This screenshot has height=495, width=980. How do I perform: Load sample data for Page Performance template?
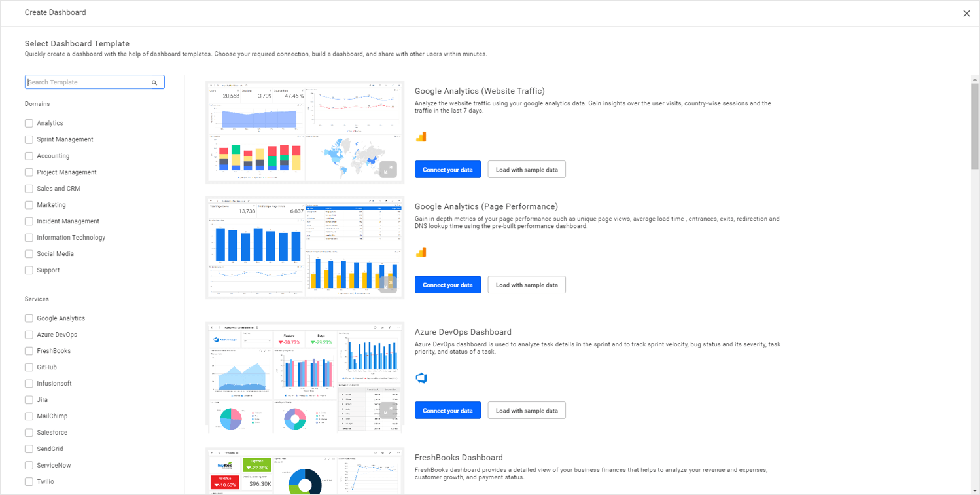pos(527,285)
